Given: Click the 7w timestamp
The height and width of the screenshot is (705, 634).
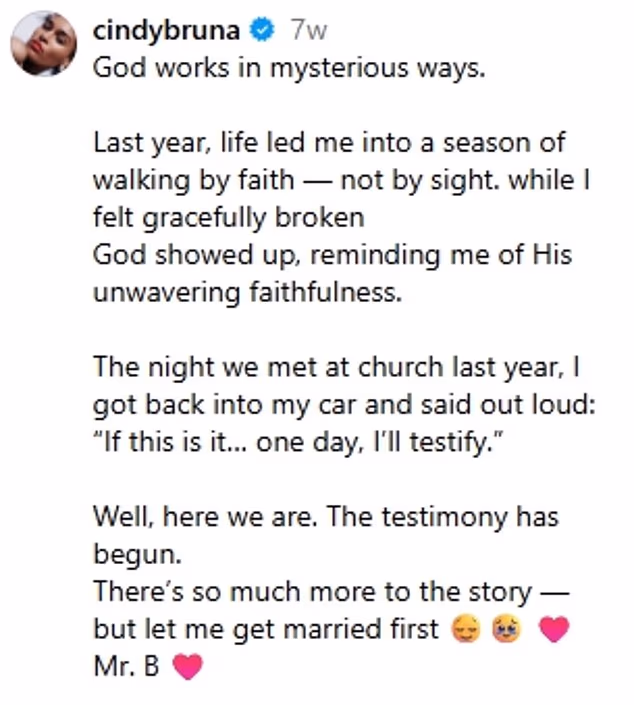Looking at the screenshot, I should pyautogui.click(x=308, y=31).
